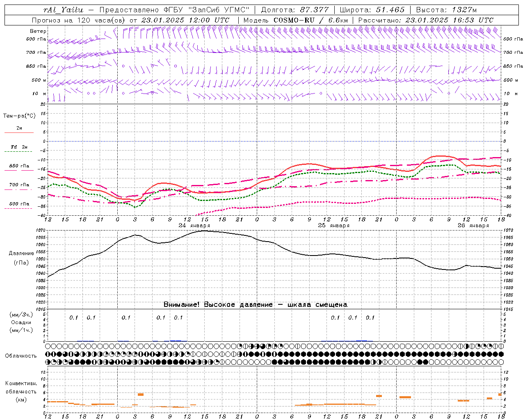Click the model name COSMO-RU / 6.6км
This screenshot has height=420, width=525.
coord(310,20)
